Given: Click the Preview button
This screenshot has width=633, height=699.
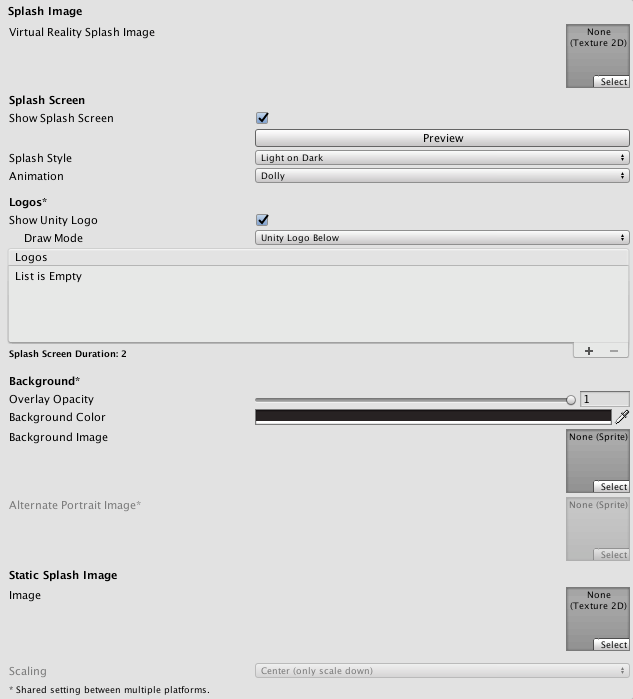Looking at the screenshot, I should click(x=442, y=138).
